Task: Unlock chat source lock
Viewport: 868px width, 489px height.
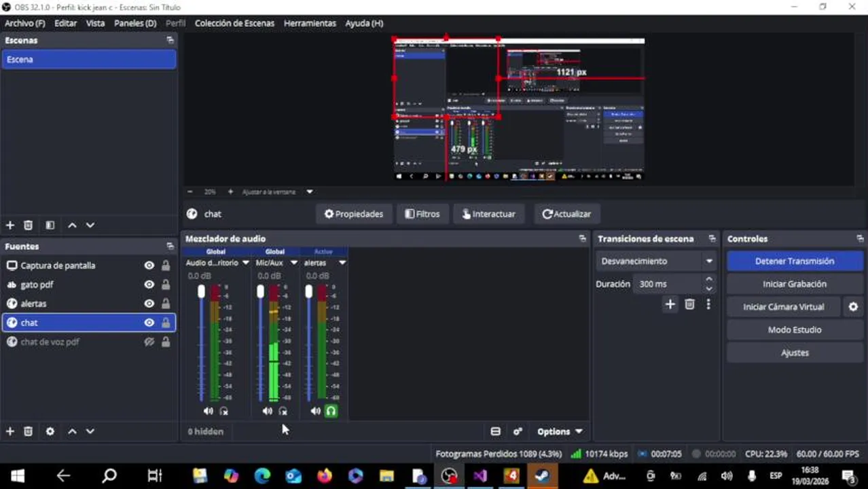Action: pyautogui.click(x=165, y=323)
